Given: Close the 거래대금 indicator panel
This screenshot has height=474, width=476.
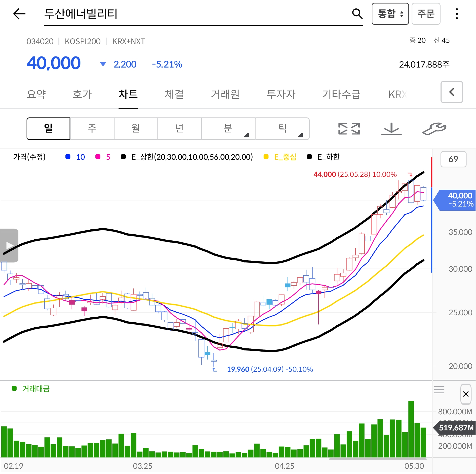Looking at the screenshot, I should pos(466,394).
